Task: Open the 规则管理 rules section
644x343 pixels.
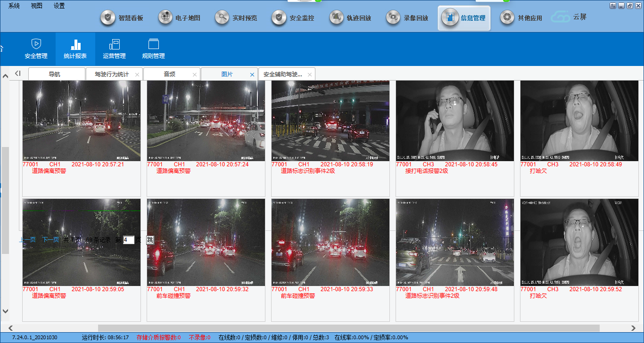Action: (x=153, y=49)
